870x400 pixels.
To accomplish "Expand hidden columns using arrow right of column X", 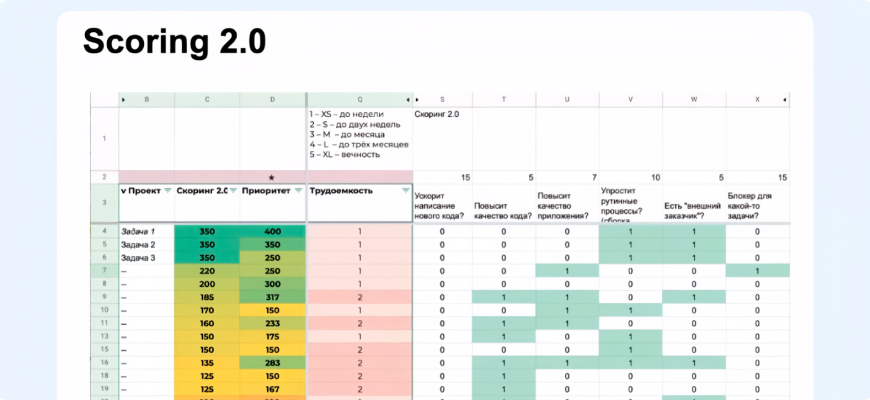I will (x=783, y=100).
